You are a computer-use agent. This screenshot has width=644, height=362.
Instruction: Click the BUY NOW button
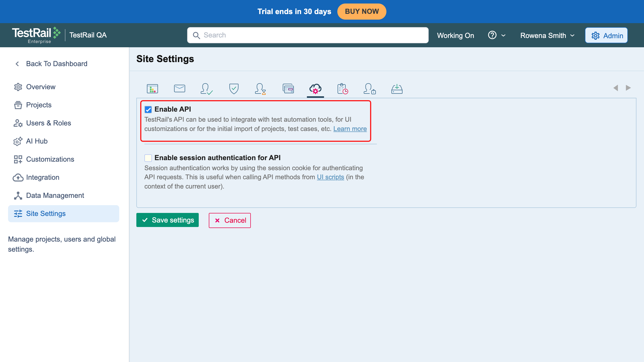(x=362, y=12)
